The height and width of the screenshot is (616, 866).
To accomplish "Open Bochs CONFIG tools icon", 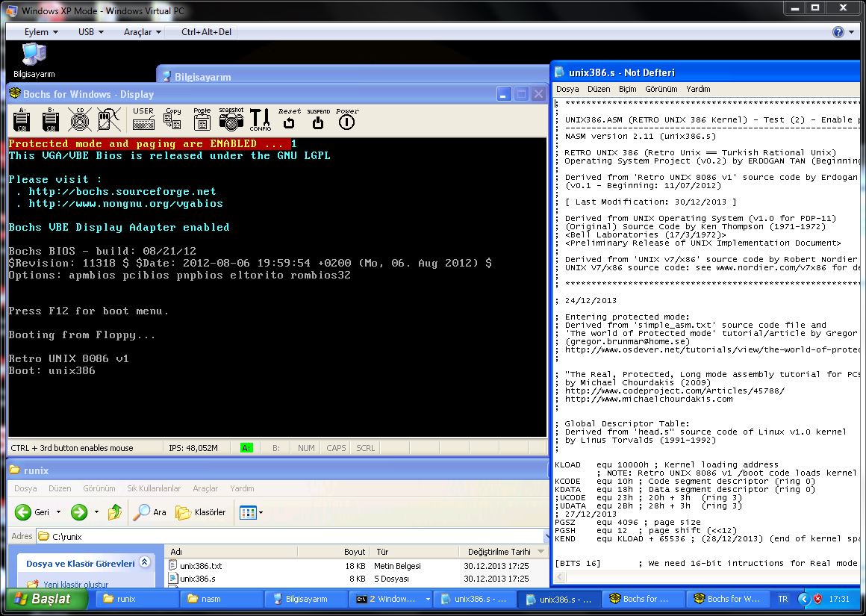I will (x=260, y=119).
